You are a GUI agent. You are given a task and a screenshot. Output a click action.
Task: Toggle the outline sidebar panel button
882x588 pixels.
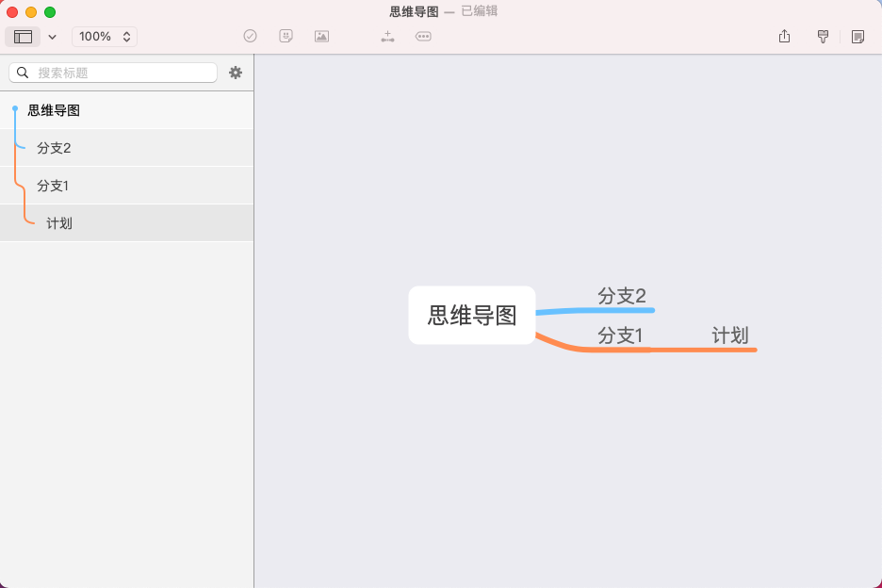click(23, 37)
